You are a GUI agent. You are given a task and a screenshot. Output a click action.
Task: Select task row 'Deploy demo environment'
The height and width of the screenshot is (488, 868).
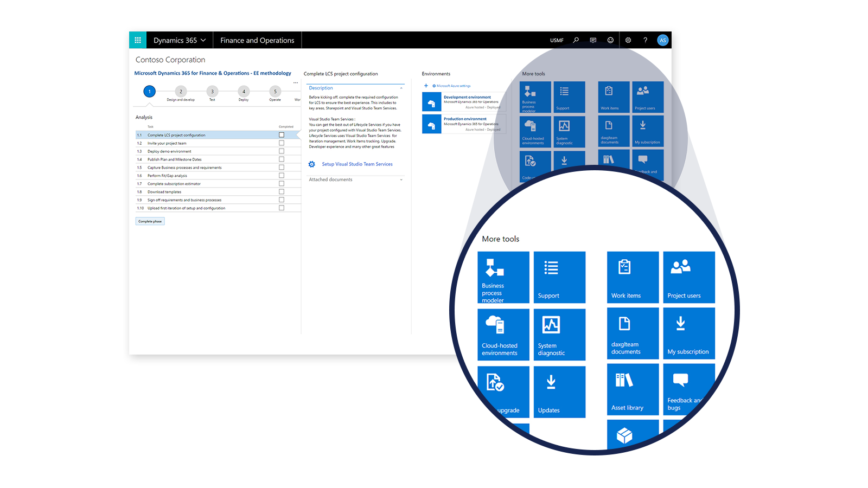pyautogui.click(x=218, y=151)
